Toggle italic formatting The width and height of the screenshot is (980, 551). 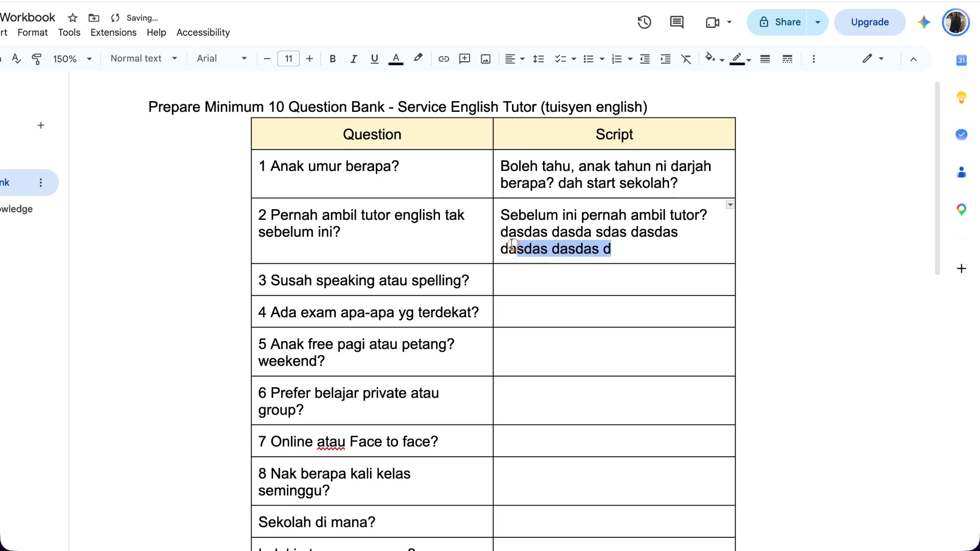pos(353,59)
